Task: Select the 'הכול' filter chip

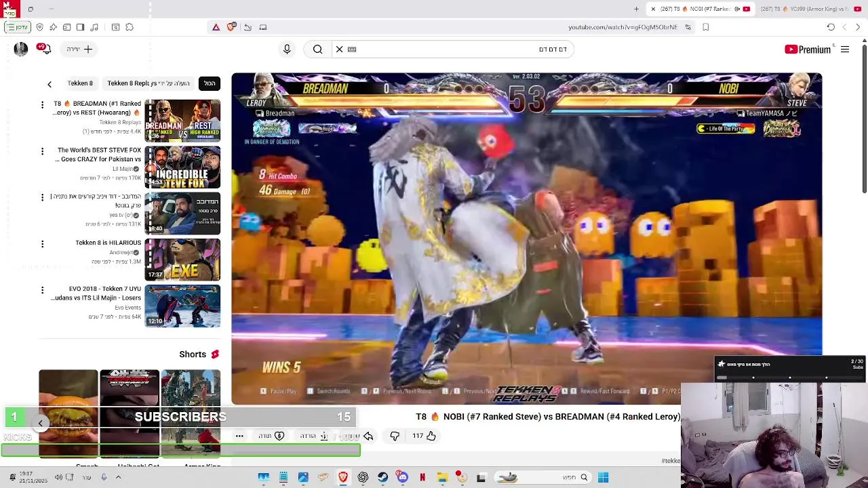Action: 210,83
